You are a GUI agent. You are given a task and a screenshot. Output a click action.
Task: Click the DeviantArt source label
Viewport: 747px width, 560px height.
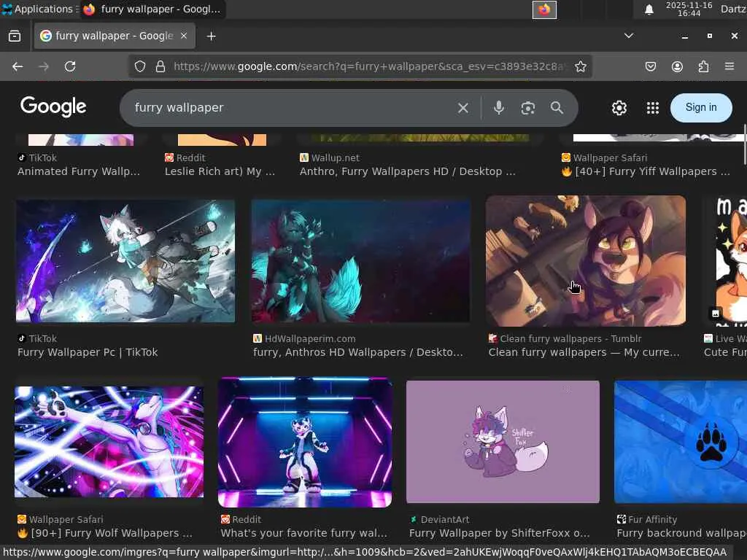click(445, 519)
